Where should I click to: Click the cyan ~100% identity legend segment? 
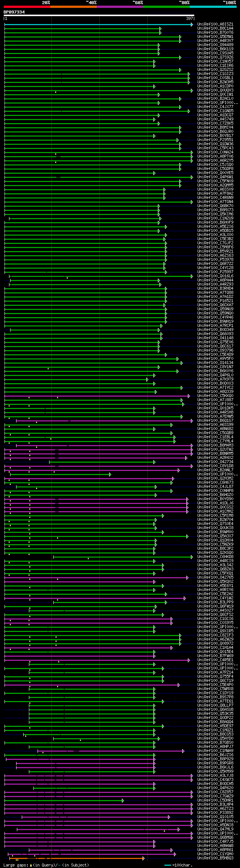[x=213, y=7]
